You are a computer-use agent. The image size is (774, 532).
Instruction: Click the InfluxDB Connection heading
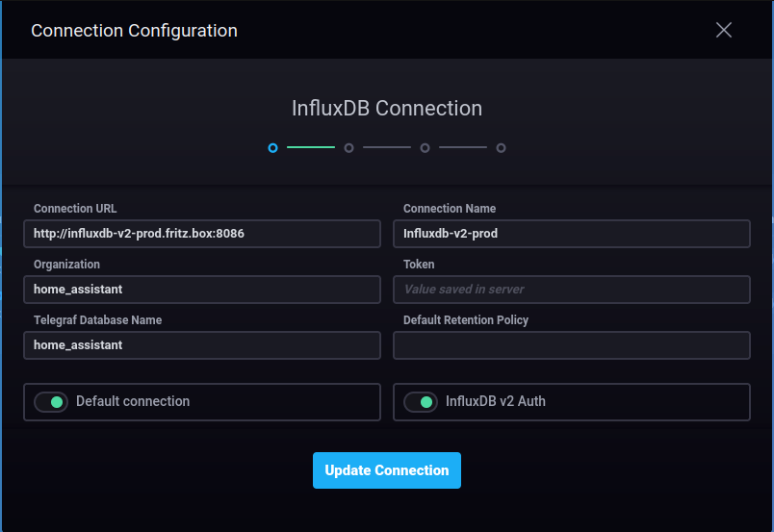386,108
